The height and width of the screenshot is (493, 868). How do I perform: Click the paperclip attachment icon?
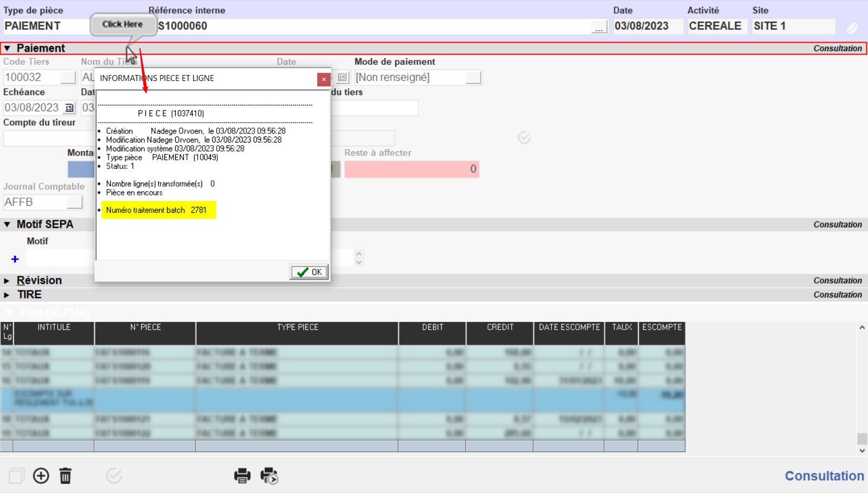(x=852, y=28)
